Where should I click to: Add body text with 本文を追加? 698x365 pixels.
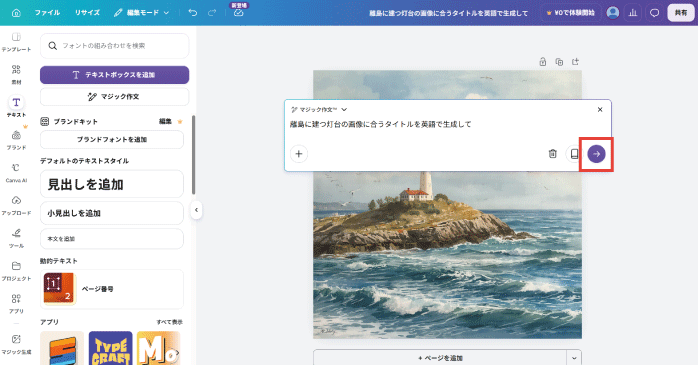pos(112,239)
